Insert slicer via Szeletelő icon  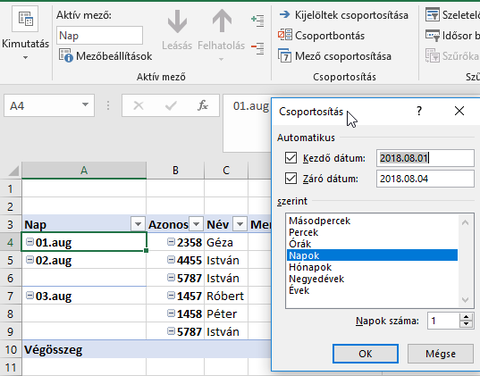click(432, 15)
